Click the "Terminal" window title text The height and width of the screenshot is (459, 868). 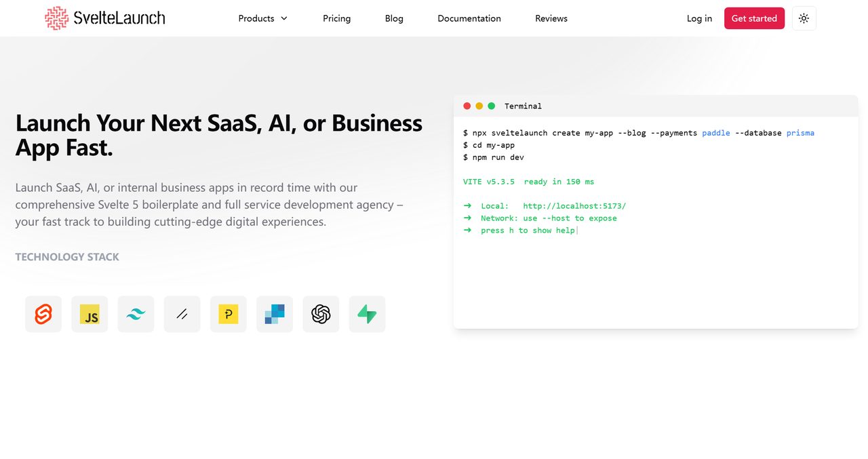coord(523,106)
